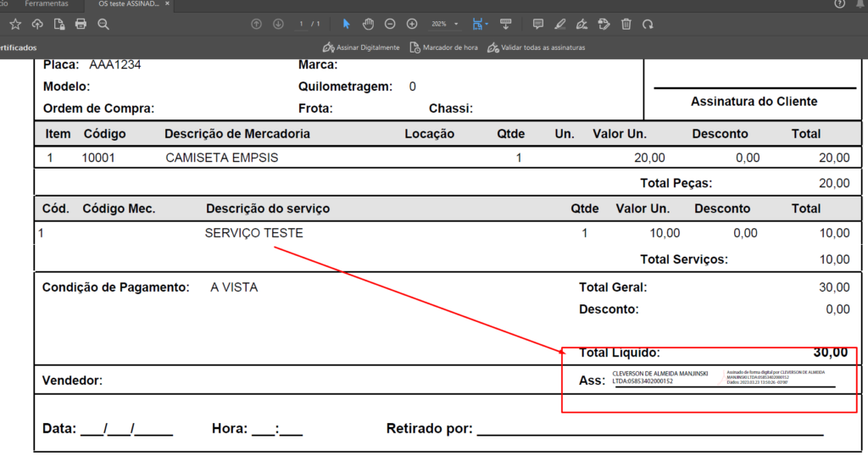868x456 pixels.
Task: Click the scrolling mode keyboard icon
Action: coord(505,24)
